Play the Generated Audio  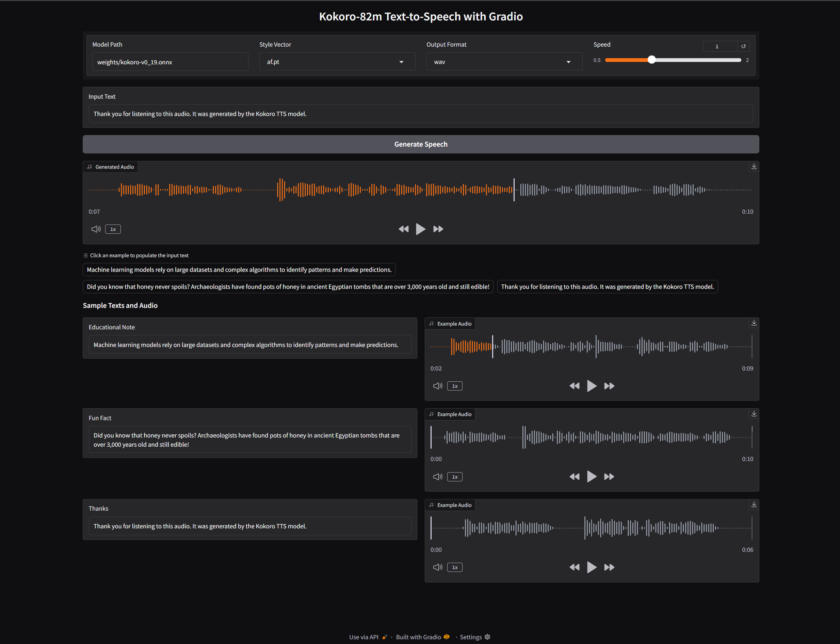420,229
